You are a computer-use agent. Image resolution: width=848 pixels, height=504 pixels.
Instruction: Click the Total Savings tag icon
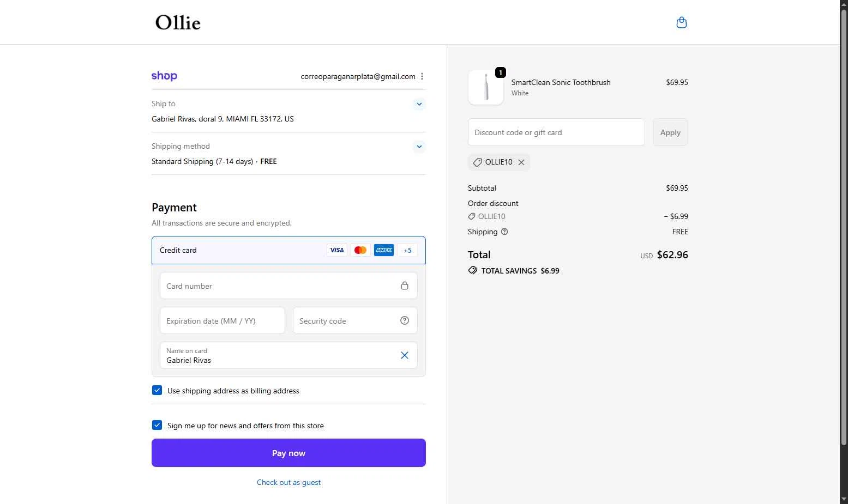[473, 270]
